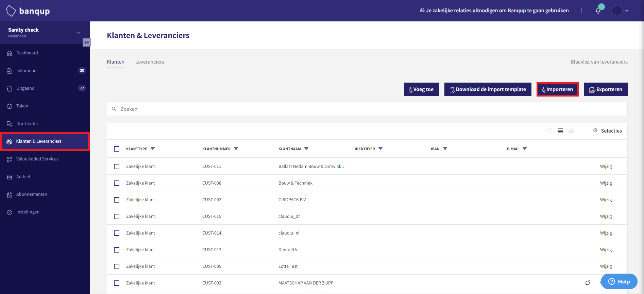Image resolution: width=644 pixels, height=294 pixels.
Task: Open the KLANTNUMMER column filter
Action: 236,149
